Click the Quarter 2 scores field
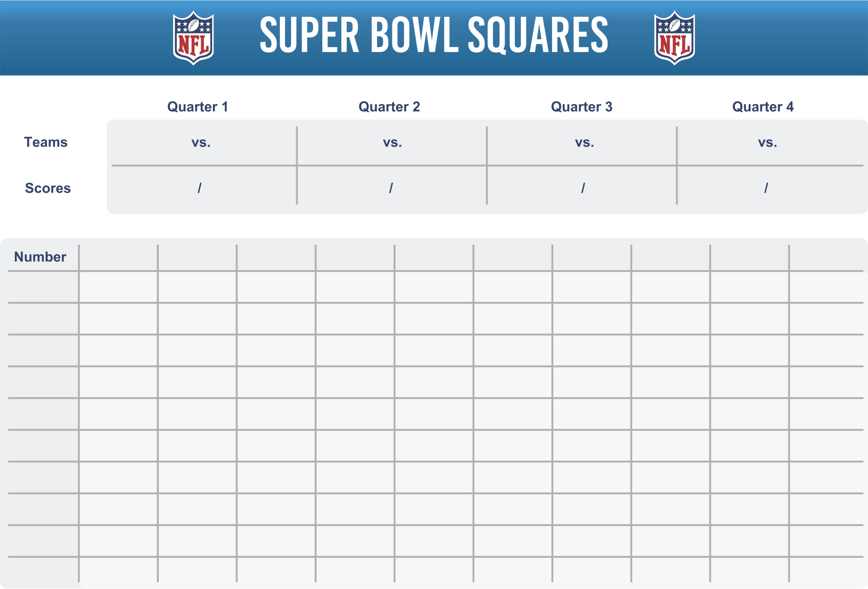The width and height of the screenshot is (868, 589). (x=392, y=188)
